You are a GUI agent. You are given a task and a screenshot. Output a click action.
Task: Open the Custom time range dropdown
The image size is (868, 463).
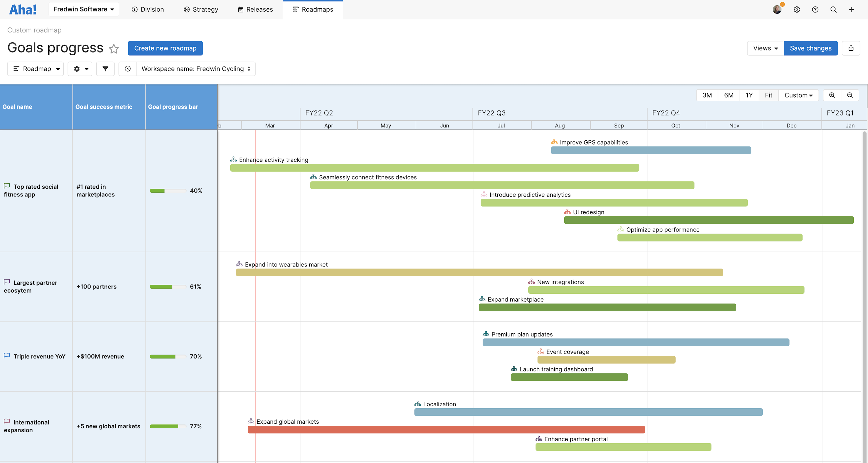click(798, 95)
